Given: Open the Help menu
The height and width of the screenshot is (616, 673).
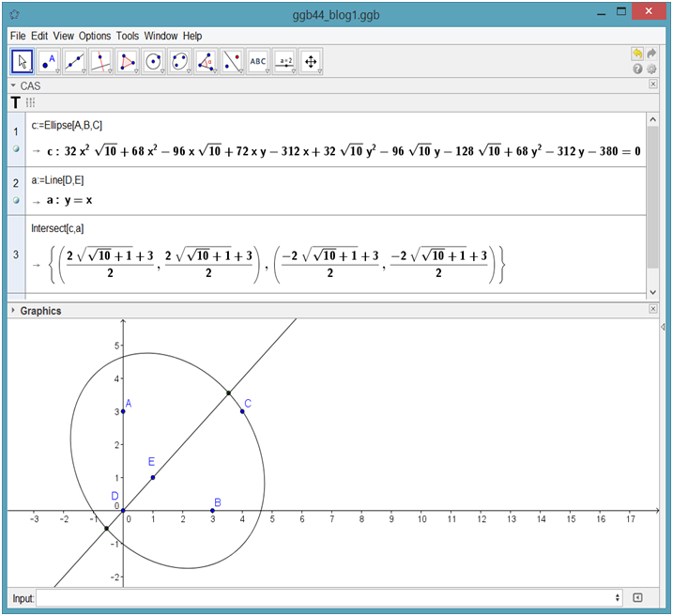Looking at the screenshot, I should tap(192, 36).
